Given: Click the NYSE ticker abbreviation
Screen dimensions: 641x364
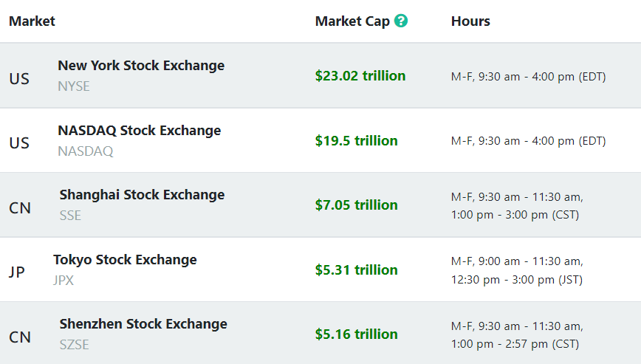Looking at the screenshot, I should pos(74,86).
